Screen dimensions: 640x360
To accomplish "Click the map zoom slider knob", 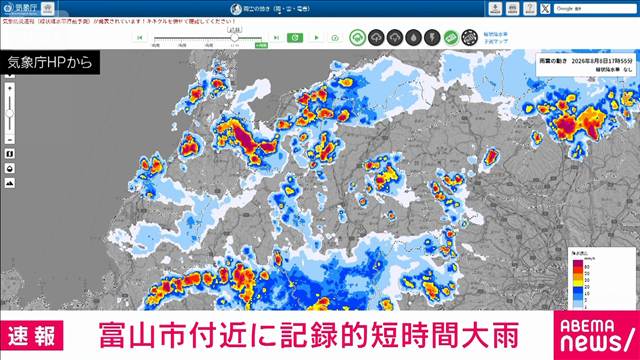I will pyautogui.click(x=10, y=113).
